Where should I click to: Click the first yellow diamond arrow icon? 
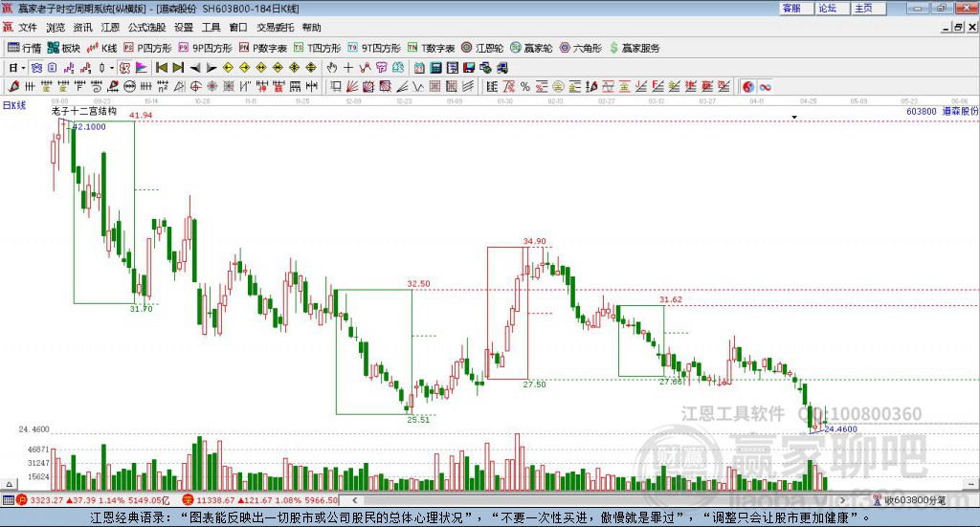click(x=228, y=68)
